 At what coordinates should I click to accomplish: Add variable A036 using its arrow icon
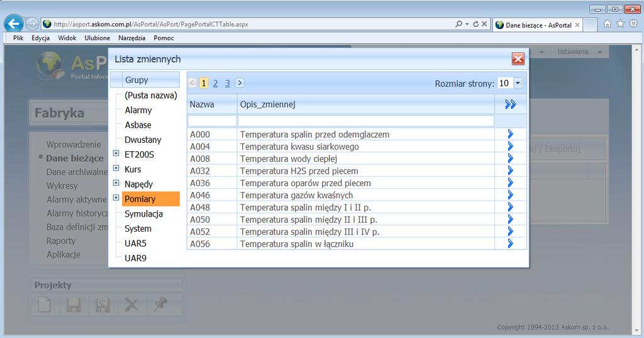510,183
